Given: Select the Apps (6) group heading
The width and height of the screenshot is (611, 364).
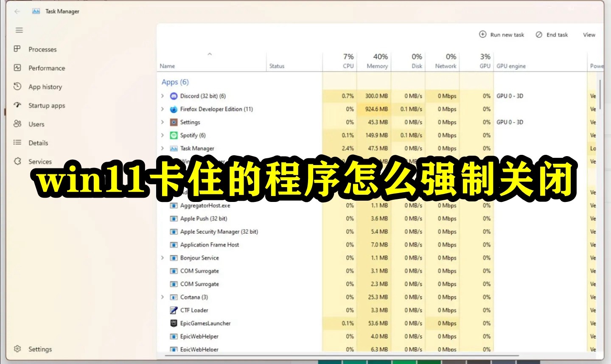Looking at the screenshot, I should (175, 82).
